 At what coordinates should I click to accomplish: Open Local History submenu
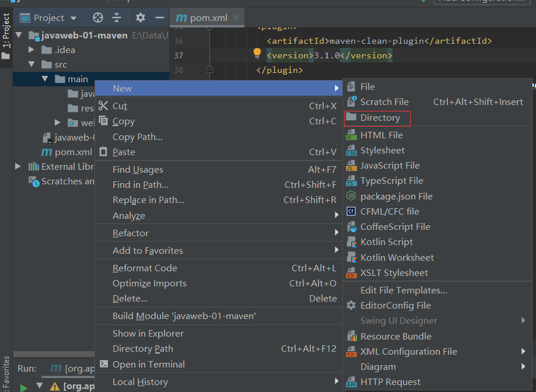tap(219, 381)
